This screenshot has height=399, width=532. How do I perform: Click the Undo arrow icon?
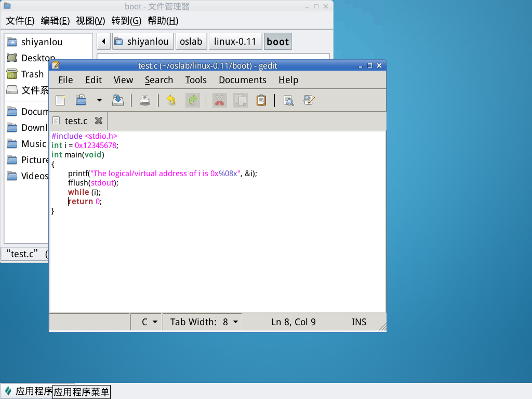coord(171,100)
